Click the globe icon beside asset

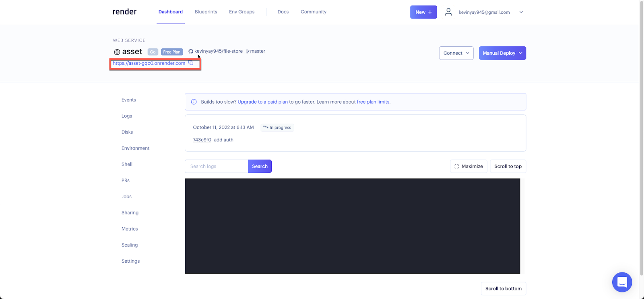coord(117,52)
